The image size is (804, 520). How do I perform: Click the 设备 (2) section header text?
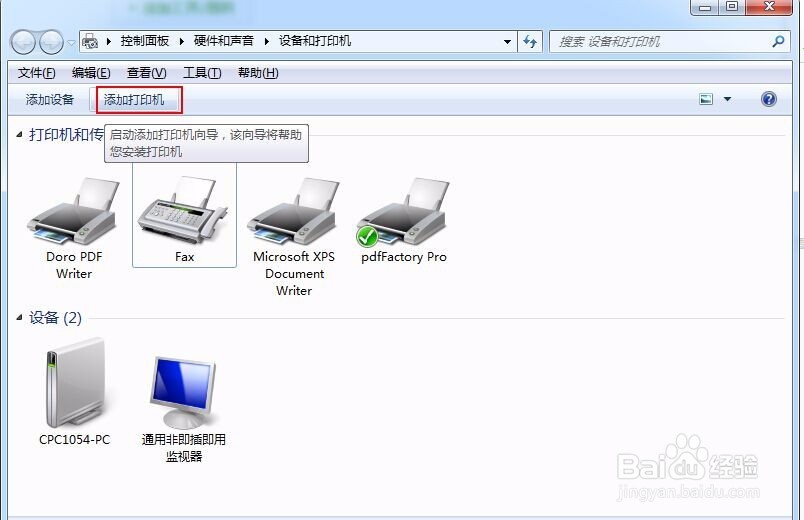[x=55, y=318]
